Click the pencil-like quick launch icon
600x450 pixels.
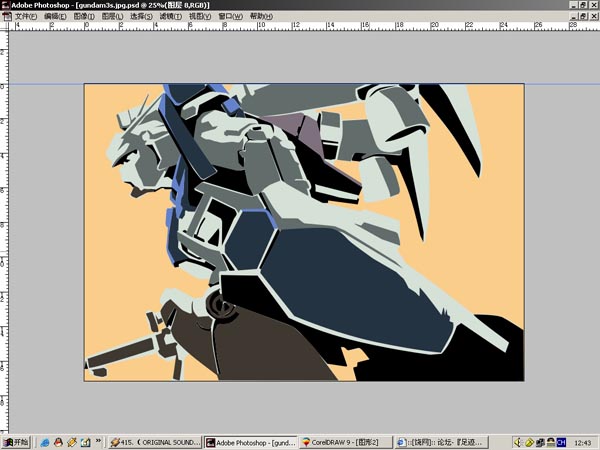[72, 442]
